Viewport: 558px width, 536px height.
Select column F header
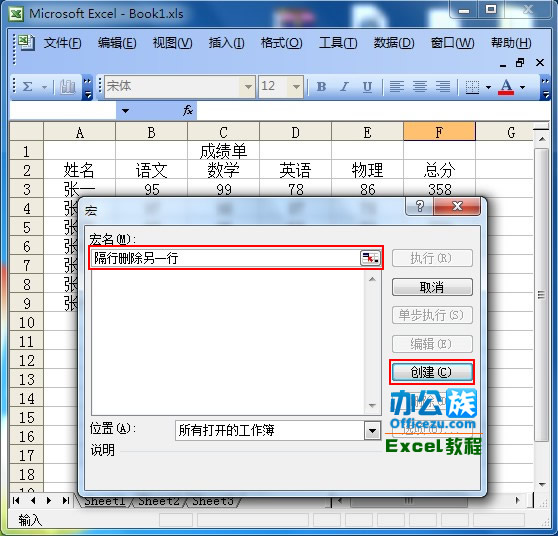(439, 132)
